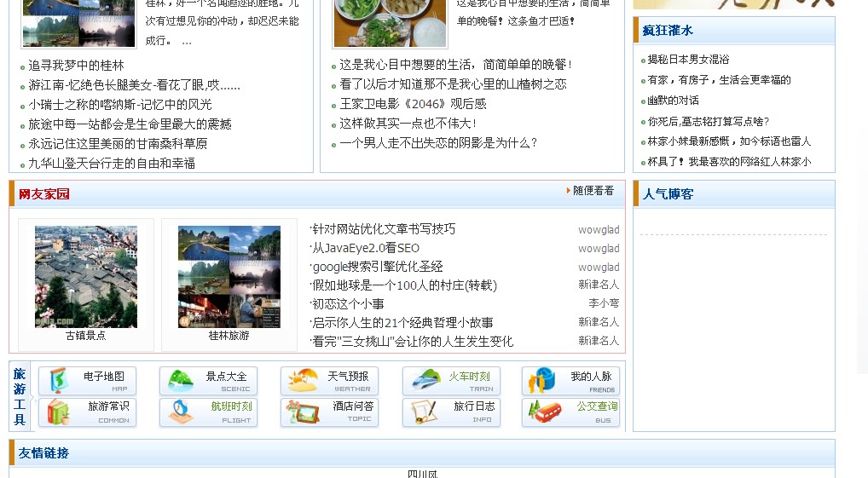Click the orange arrow beside 随便看看
This screenshot has height=478, width=868.
568,190
